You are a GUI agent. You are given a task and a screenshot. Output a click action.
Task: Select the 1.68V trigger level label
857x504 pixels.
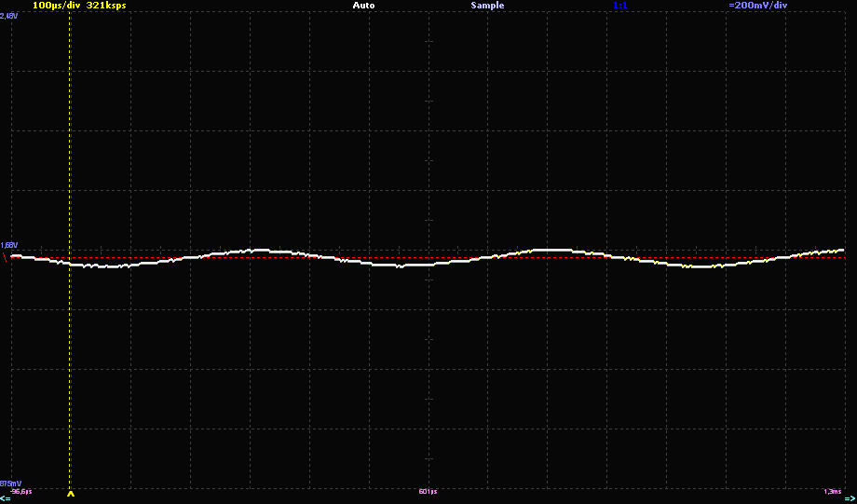point(9,245)
